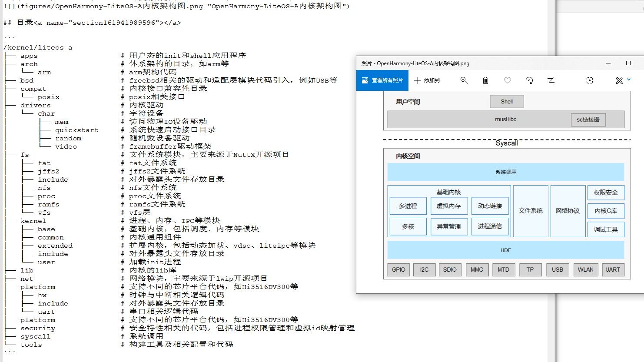Image resolution: width=644 pixels, height=362 pixels.
Task: Click the figures image link line at top
Action: coord(176,6)
